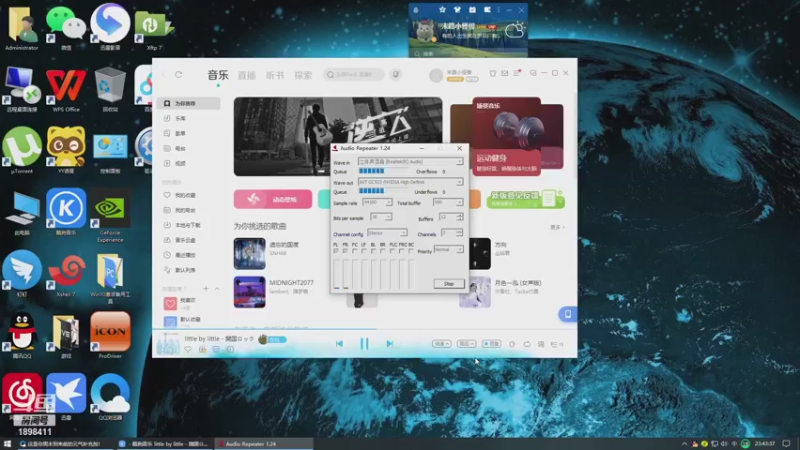
Task: Switch to Audio Repeater 1.24 taskbar item
Action: point(264,444)
